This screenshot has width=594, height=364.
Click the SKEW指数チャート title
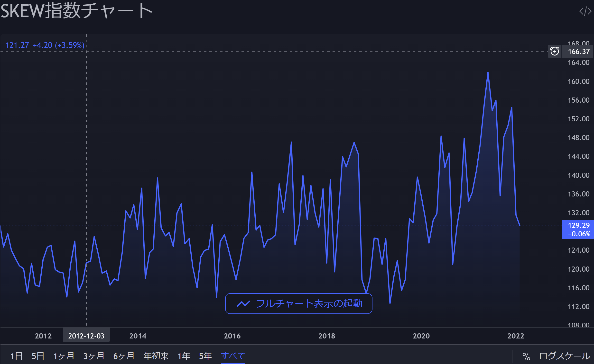click(x=76, y=11)
